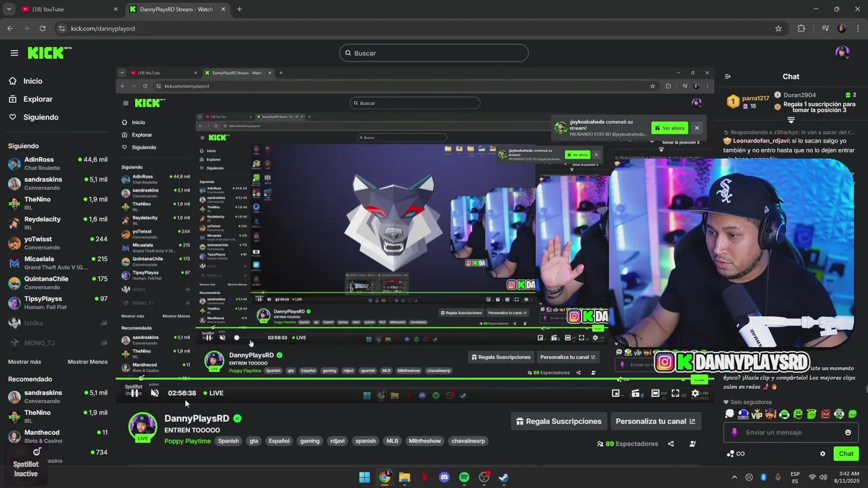Open TipsyPlayss channel in sidebar
The image size is (868, 488).
click(x=58, y=302)
